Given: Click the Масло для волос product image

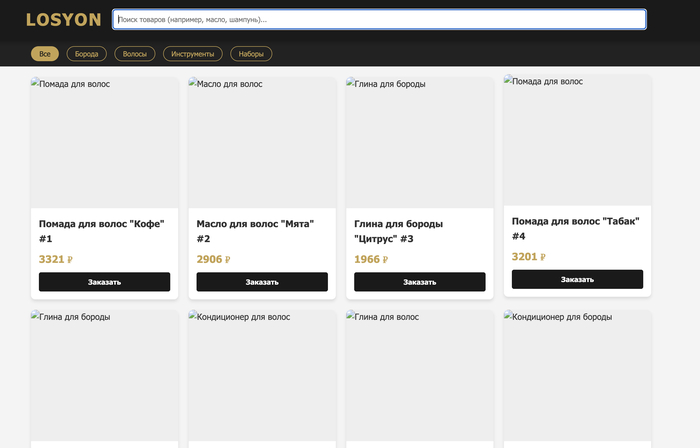Looking at the screenshot, I should [x=262, y=142].
